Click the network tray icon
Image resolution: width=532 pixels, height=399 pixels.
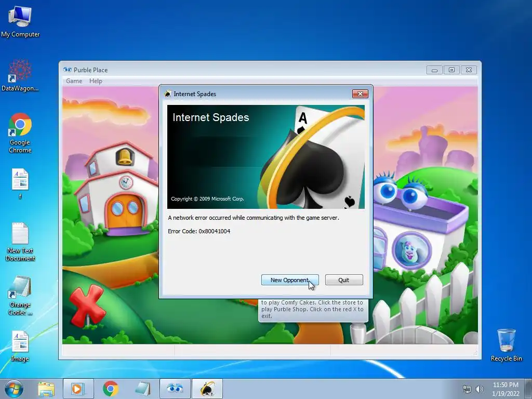pyautogui.click(x=467, y=389)
